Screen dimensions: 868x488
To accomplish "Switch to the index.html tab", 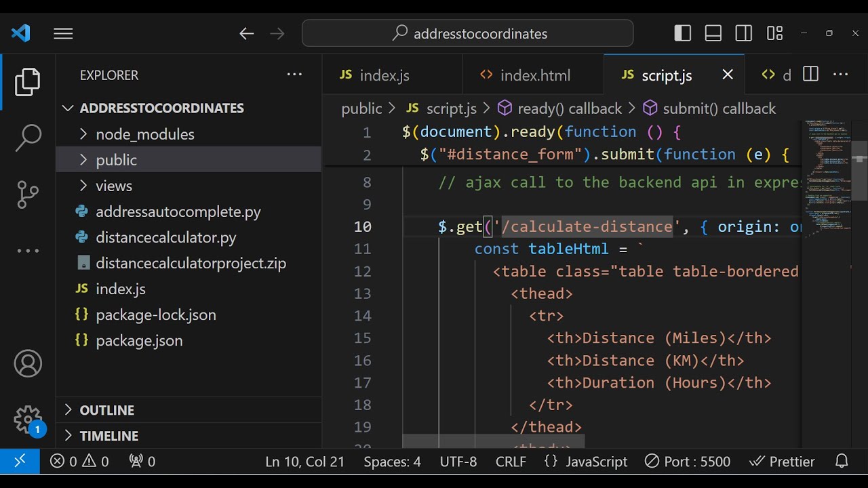I will tap(534, 75).
